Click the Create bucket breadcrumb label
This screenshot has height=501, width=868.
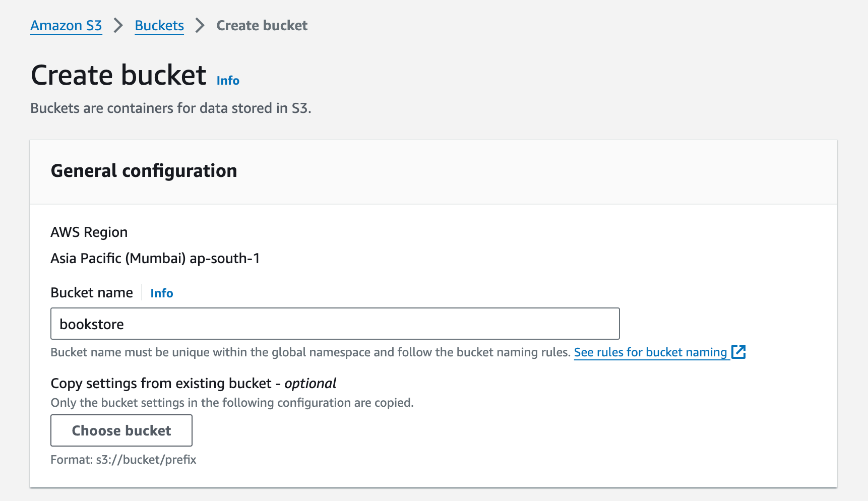click(262, 25)
